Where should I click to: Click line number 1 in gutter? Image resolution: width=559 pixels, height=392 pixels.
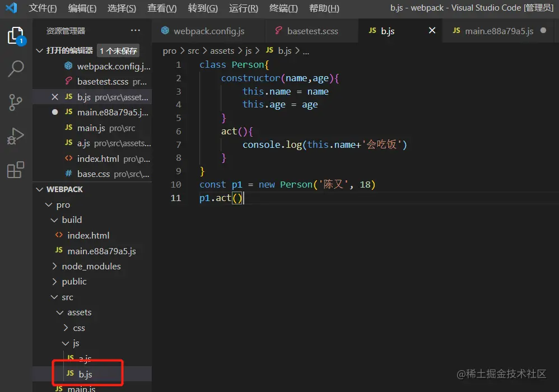click(178, 65)
